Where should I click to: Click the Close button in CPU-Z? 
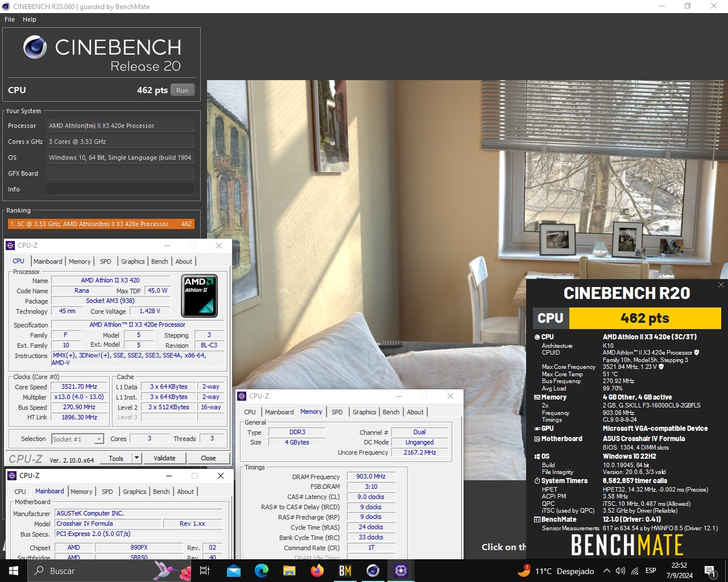pos(208,458)
